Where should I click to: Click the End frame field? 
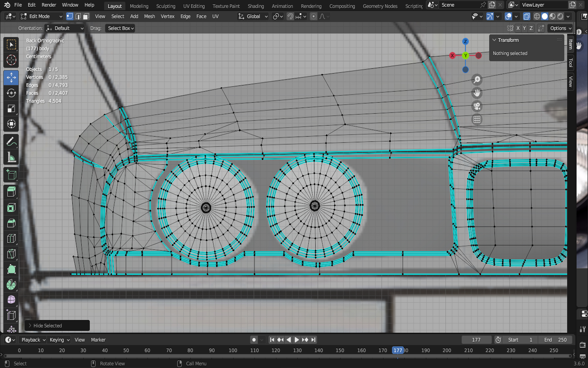pyautogui.click(x=555, y=340)
